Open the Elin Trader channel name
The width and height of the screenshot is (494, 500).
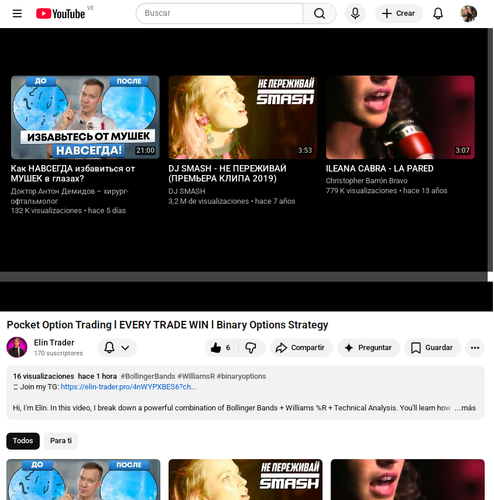(54, 343)
